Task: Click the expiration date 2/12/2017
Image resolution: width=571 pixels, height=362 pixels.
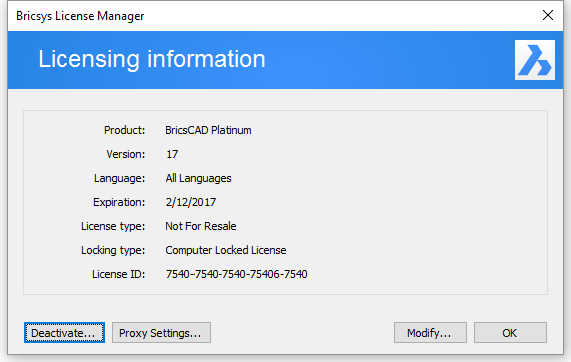Action: [x=191, y=202]
